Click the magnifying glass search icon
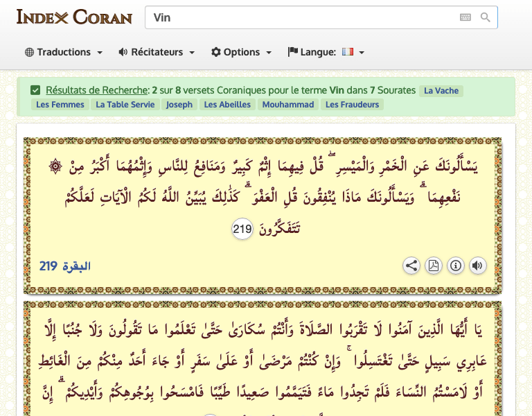The height and width of the screenshot is (416, 532). tap(486, 17)
